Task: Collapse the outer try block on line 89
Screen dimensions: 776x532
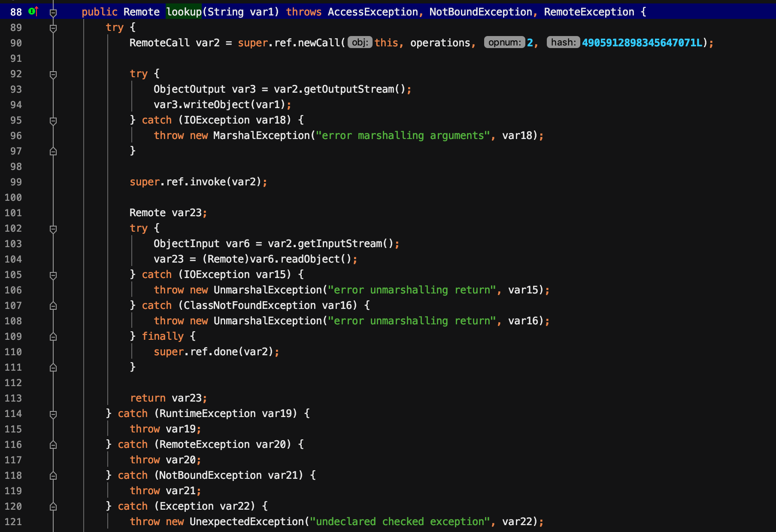Action: tap(53, 28)
